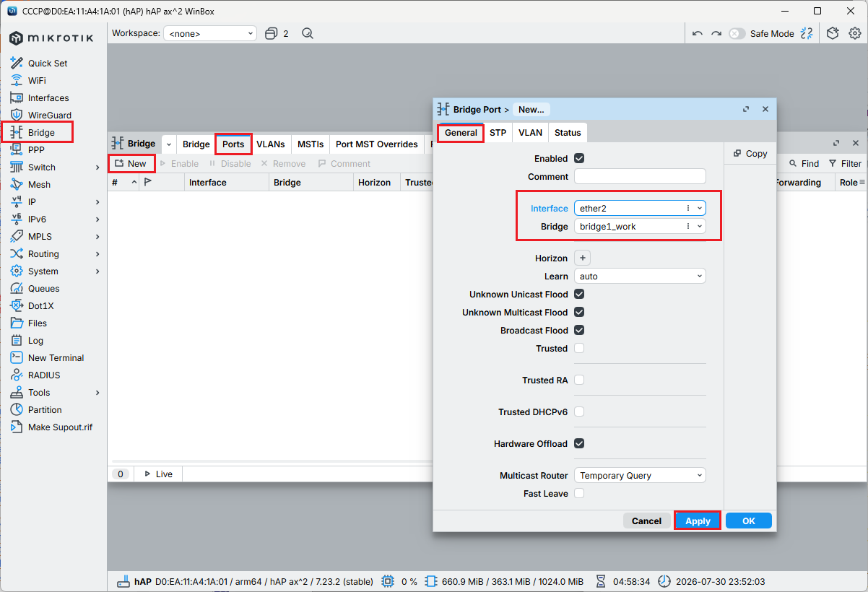The image size is (868, 592).
Task: Open the VLANs tab in the Bridge window
Action: coord(271,144)
